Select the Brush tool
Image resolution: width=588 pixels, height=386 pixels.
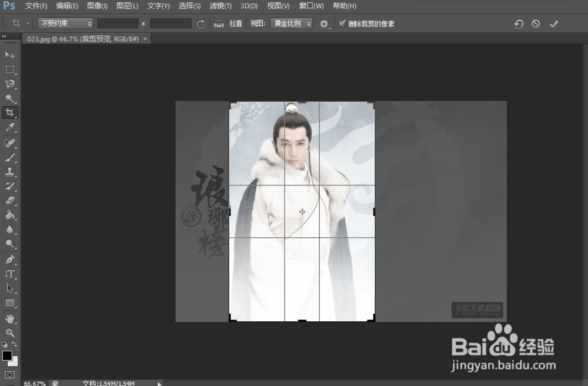click(x=10, y=158)
